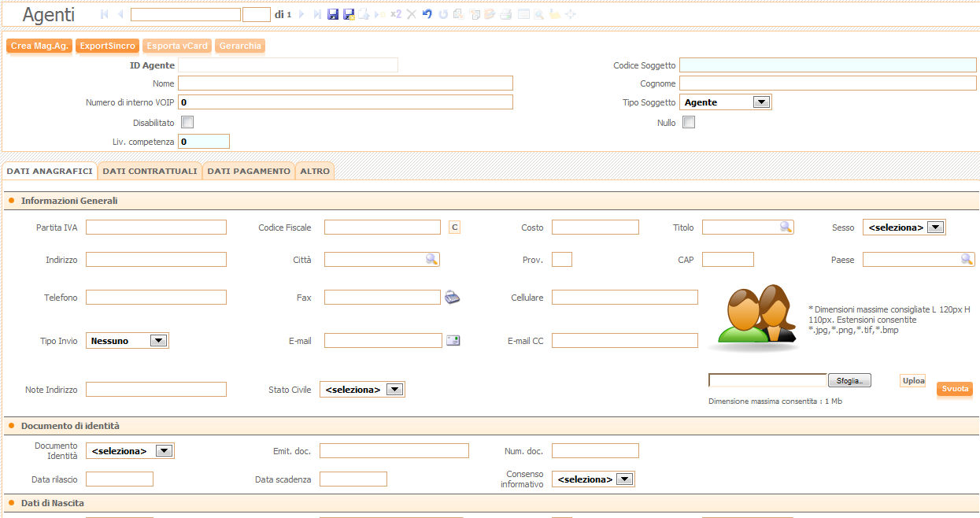
Task: Click into the Cognome text field
Action: coord(827,83)
